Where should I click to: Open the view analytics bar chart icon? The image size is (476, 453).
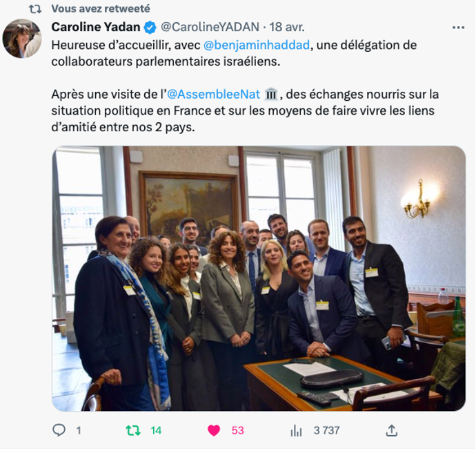click(296, 430)
